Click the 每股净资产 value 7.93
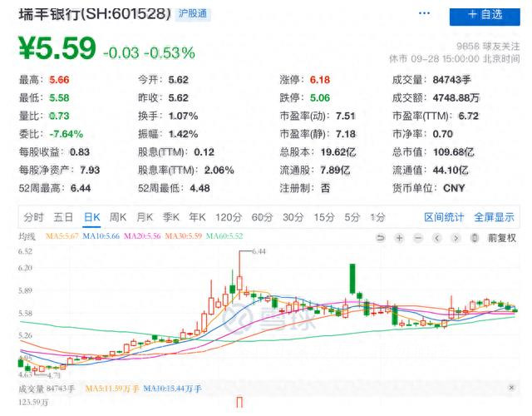This screenshot has width=532, height=416. coord(90,170)
